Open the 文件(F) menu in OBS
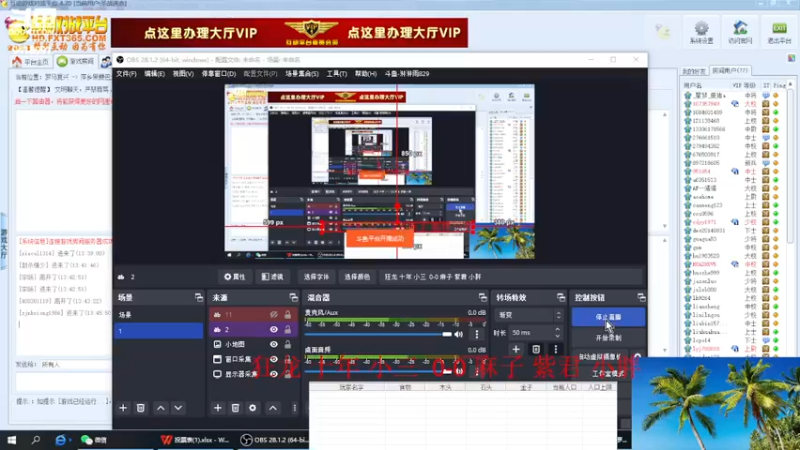The image size is (800, 450). point(126,74)
